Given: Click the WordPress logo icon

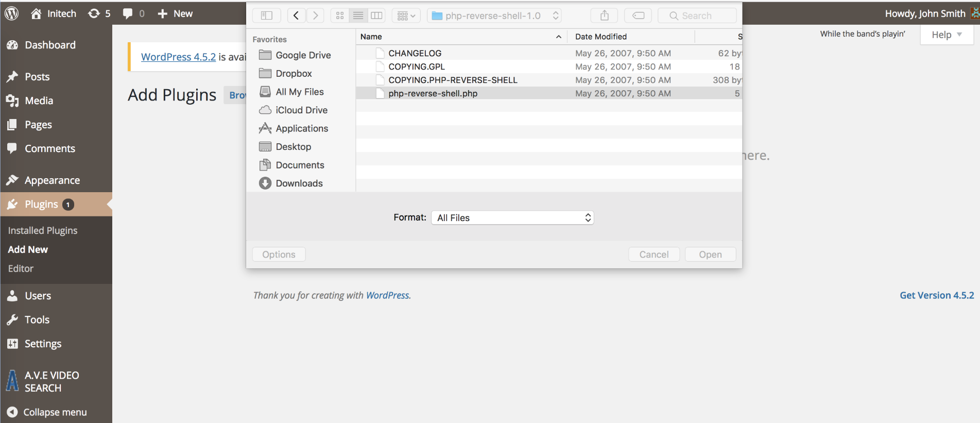Looking at the screenshot, I should (x=12, y=13).
